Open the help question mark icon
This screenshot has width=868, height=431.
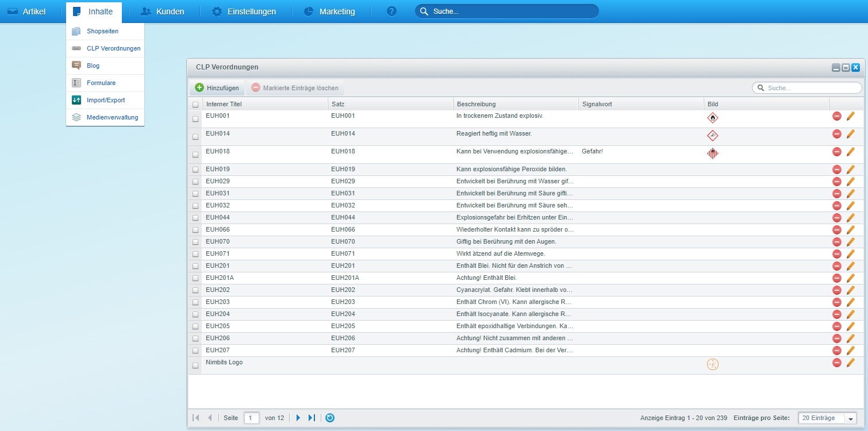click(391, 11)
